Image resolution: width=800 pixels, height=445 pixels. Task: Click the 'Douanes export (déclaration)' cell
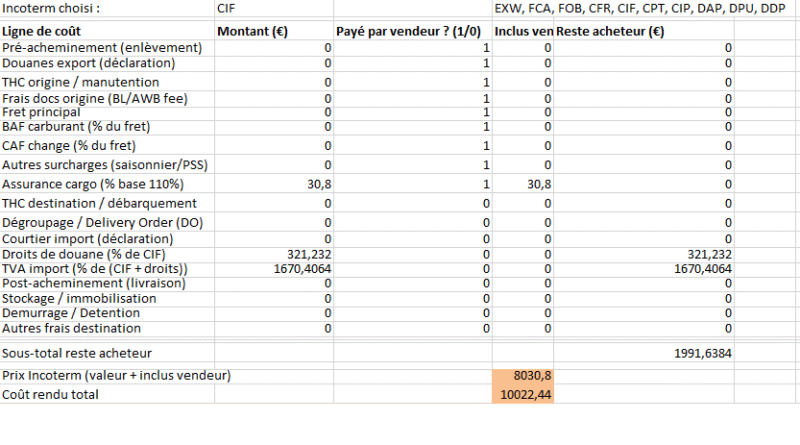pyautogui.click(x=107, y=63)
